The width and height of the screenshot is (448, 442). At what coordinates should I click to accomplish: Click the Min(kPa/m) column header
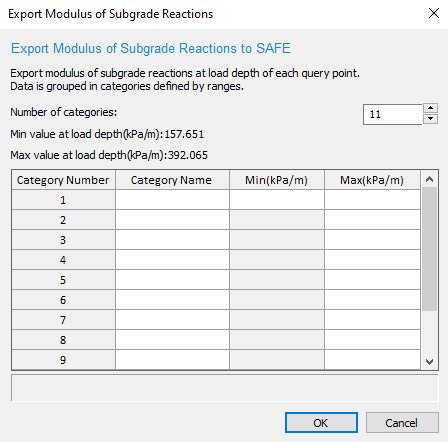click(277, 180)
